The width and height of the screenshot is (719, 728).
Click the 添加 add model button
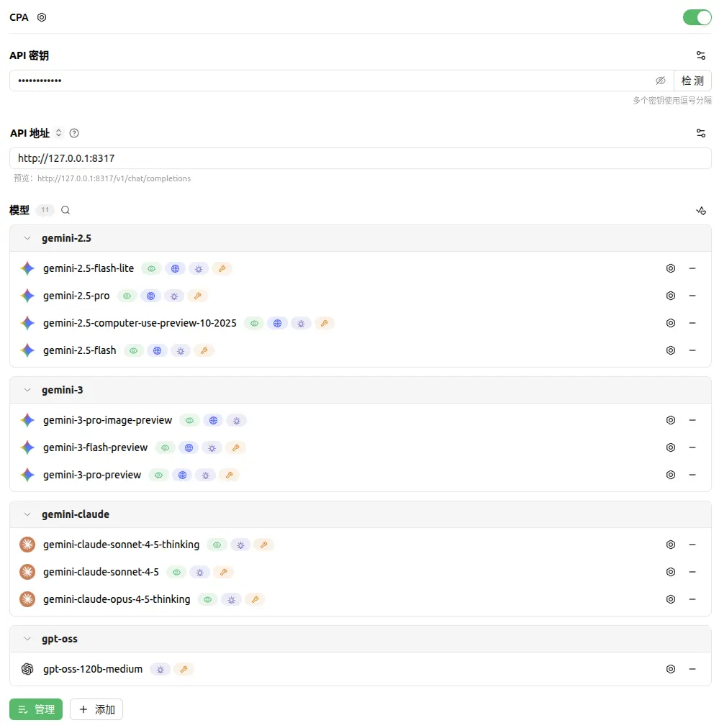pos(96,709)
